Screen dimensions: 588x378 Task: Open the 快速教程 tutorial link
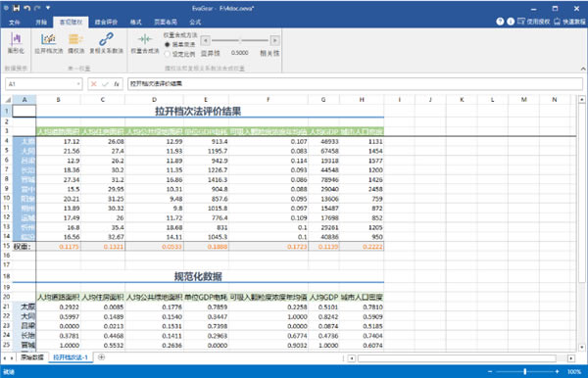pyautogui.click(x=569, y=22)
